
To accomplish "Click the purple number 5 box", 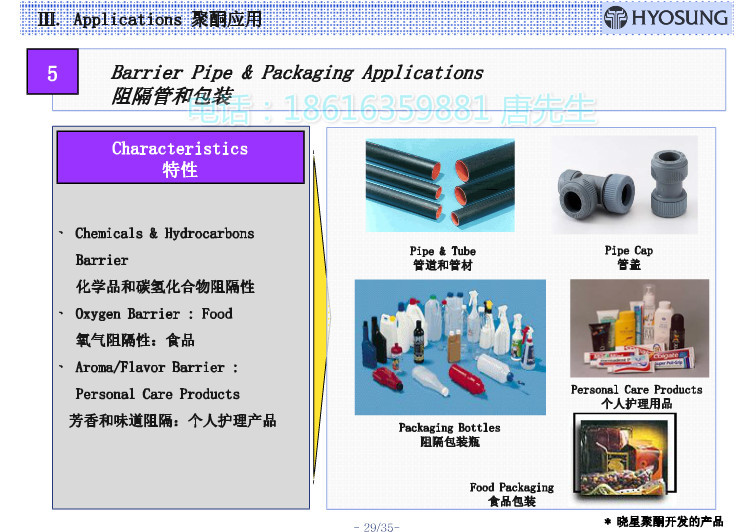I will 53,71.
